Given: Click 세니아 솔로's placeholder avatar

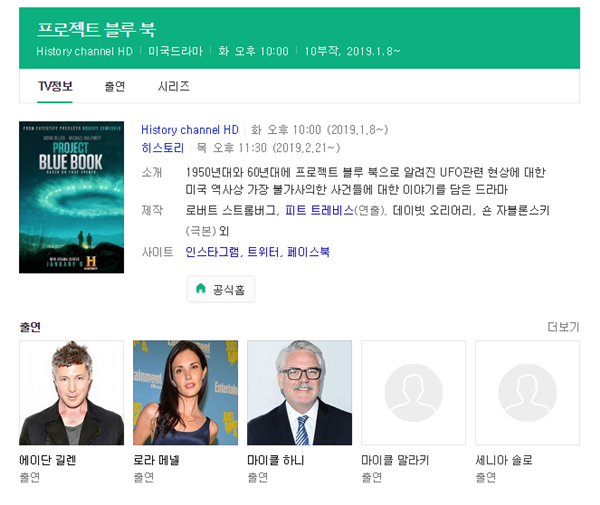Looking at the screenshot, I should click(528, 393).
